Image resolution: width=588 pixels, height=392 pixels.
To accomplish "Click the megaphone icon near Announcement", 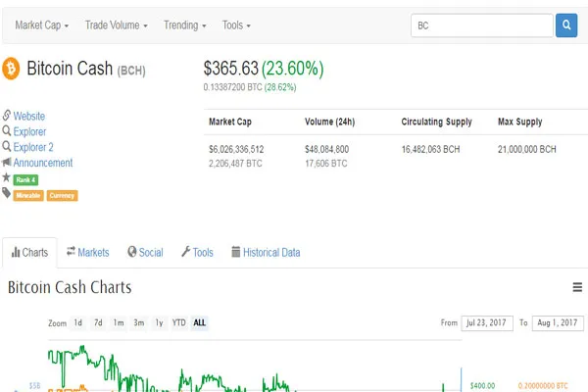I will (x=7, y=162).
